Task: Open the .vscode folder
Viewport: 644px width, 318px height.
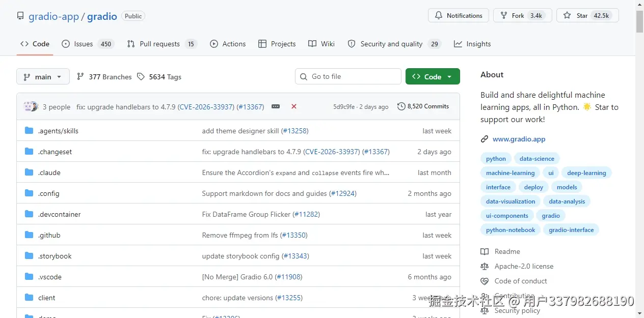Action: click(x=50, y=277)
